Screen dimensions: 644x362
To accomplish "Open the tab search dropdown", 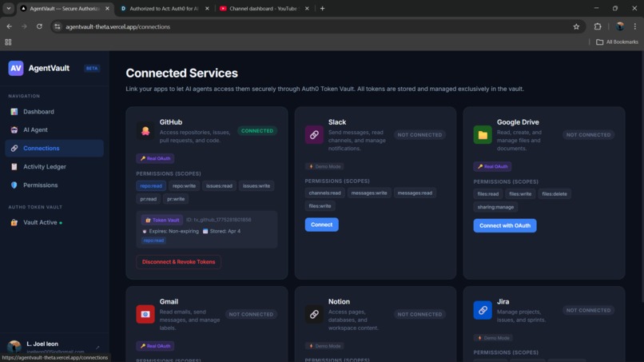I will (x=8, y=8).
